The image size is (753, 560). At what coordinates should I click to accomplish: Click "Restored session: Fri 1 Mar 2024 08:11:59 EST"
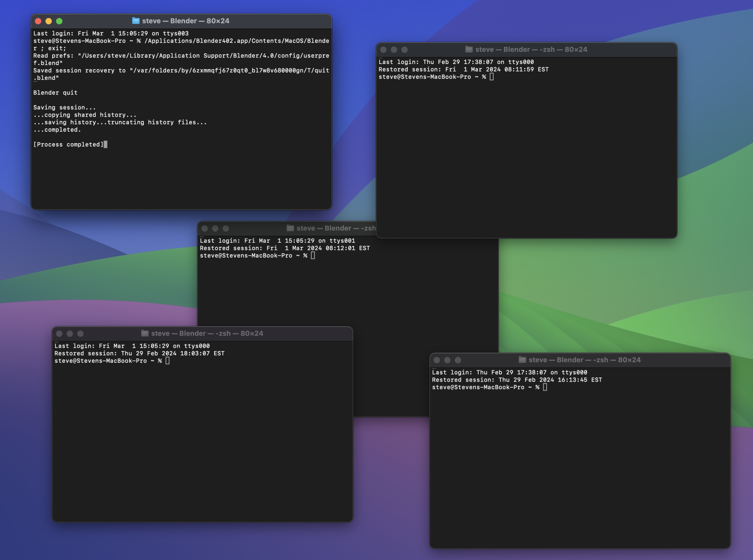tap(463, 69)
